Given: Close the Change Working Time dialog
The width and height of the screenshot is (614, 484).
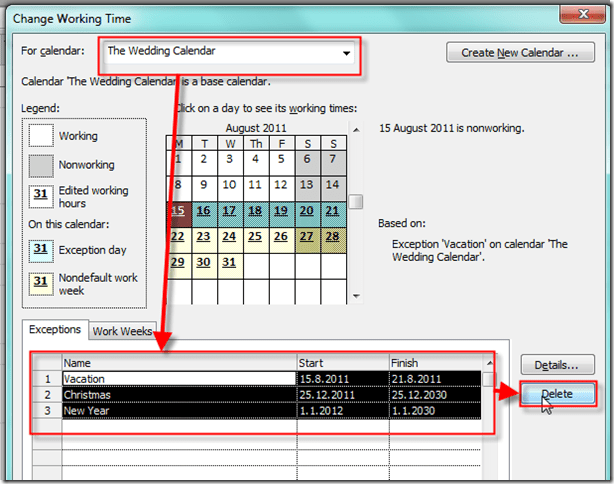Looking at the screenshot, I should click(x=577, y=13).
